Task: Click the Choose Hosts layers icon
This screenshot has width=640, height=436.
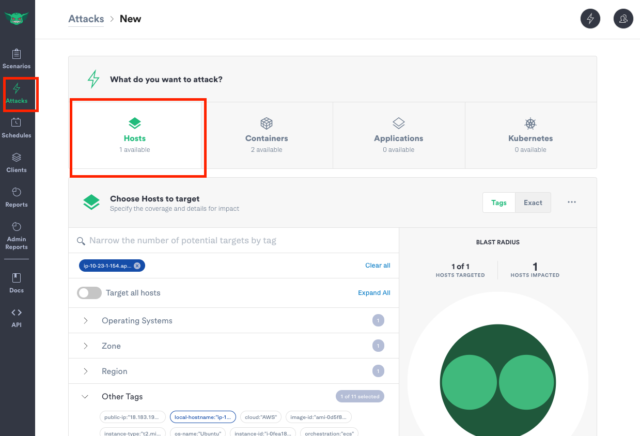Action: pyautogui.click(x=91, y=202)
